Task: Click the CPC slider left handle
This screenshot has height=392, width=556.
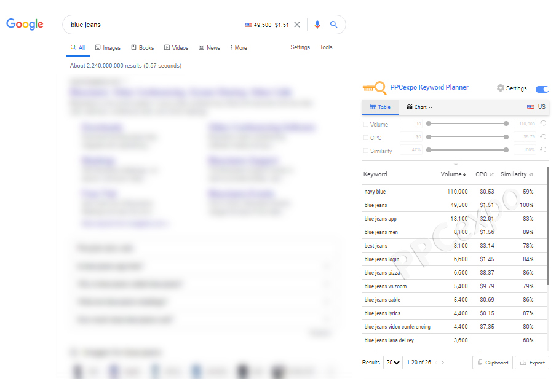Action: pyautogui.click(x=429, y=137)
